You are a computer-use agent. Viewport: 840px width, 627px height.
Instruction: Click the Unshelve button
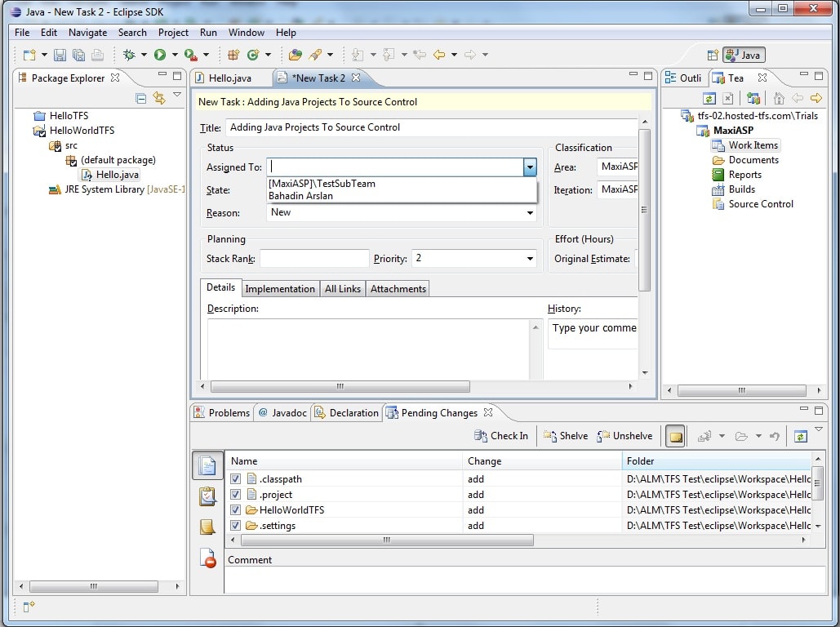624,436
